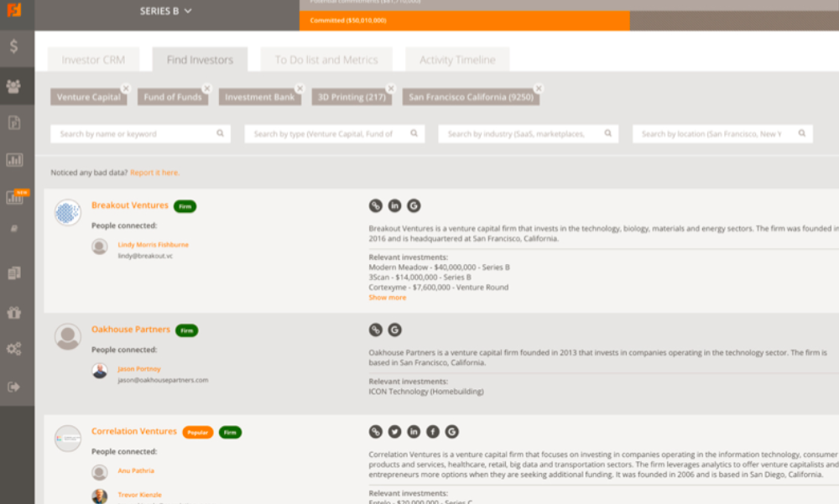
Task: Expand the SERIES B round dropdown
Action: 165,11
